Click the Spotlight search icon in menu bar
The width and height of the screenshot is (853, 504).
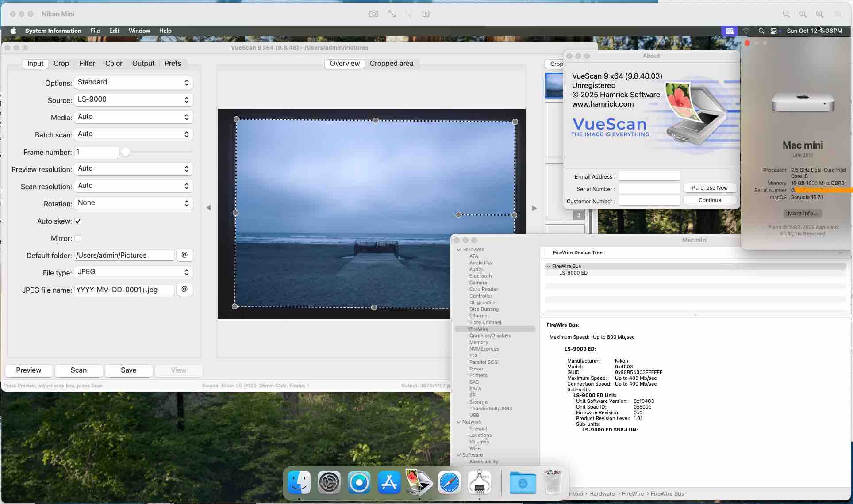(761, 31)
